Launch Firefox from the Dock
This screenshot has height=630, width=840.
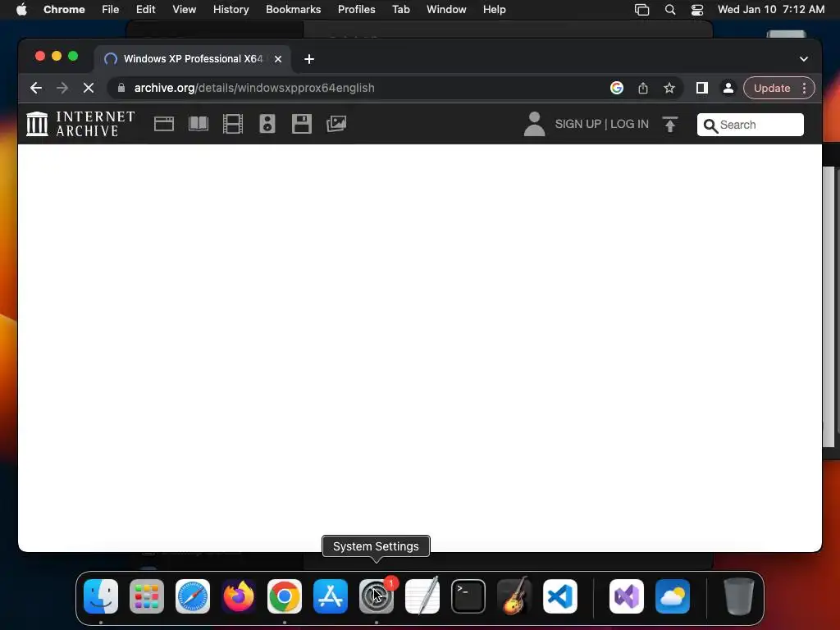[239, 596]
